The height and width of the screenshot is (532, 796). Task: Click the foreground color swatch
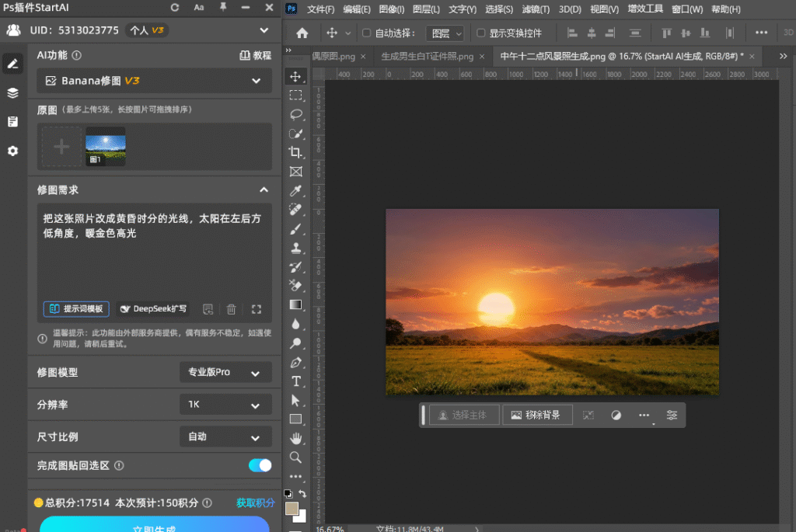coord(292,509)
